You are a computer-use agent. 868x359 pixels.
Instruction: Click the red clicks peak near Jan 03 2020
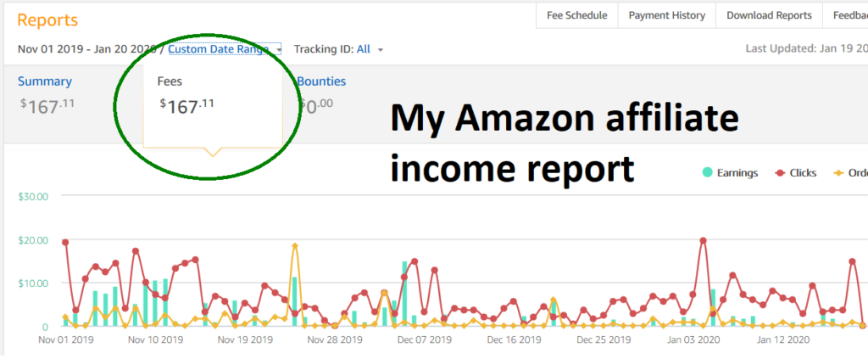[703, 240]
